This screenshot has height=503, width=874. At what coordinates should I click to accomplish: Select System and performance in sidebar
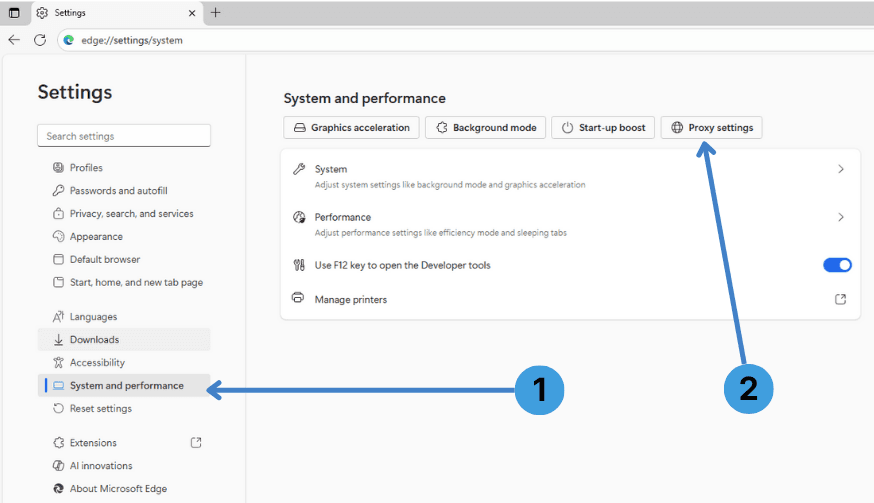124,385
